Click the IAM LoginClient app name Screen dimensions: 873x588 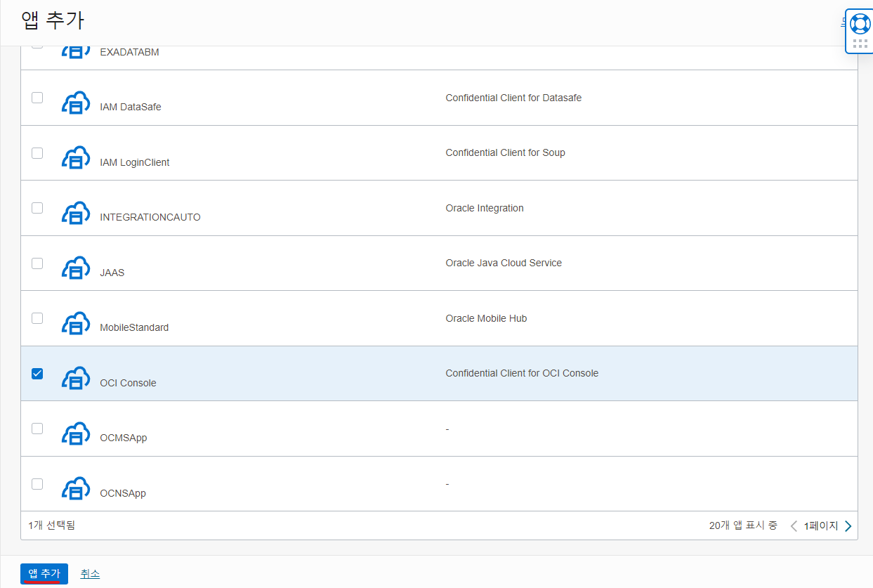135,162
